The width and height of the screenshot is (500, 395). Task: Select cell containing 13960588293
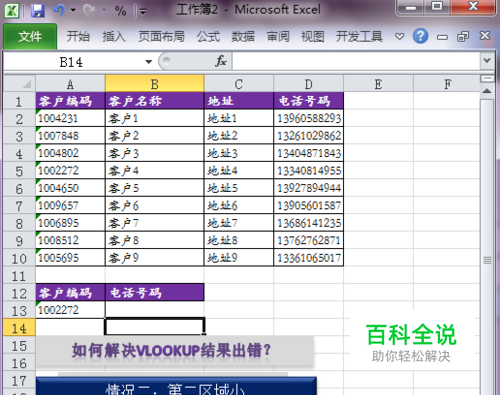click(308, 118)
